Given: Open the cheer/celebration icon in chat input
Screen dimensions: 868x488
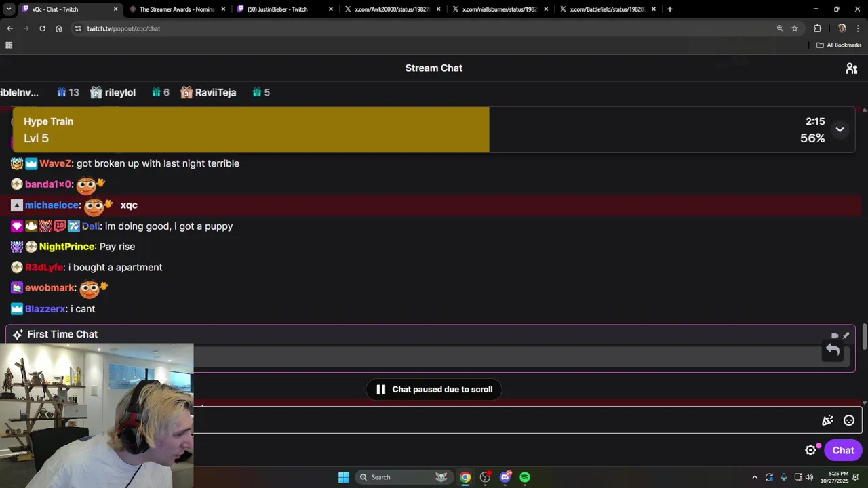Looking at the screenshot, I should tap(827, 421).
